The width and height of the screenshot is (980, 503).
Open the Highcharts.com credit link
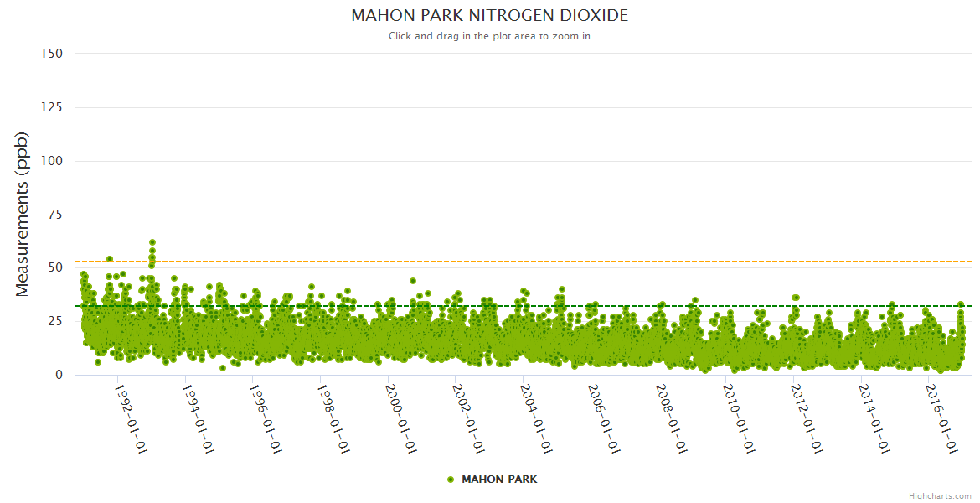coord(940,496)
